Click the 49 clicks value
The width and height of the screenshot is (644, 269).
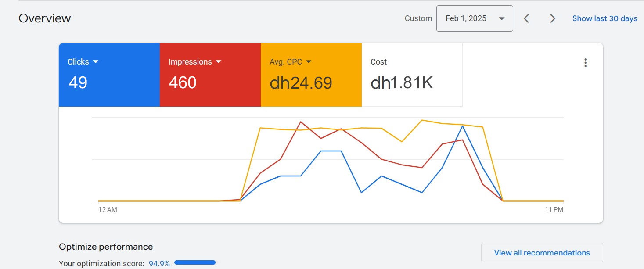78,83
